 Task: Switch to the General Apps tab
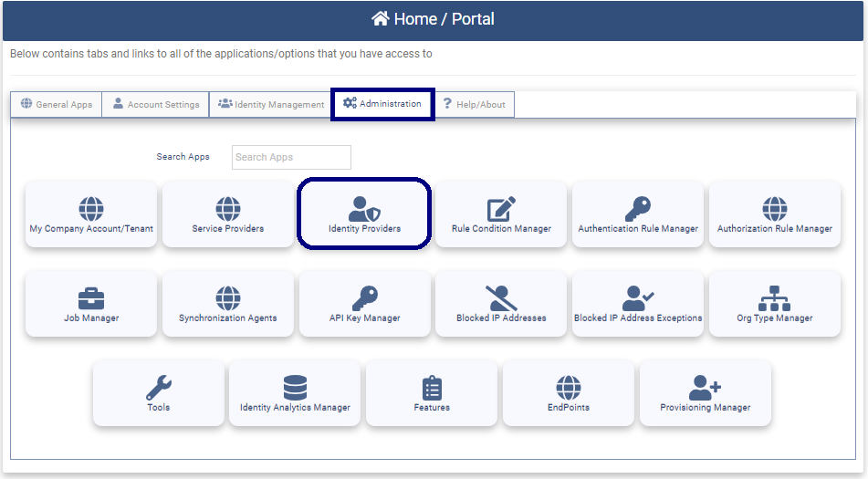pyautogui.click(x=56, y=104)
